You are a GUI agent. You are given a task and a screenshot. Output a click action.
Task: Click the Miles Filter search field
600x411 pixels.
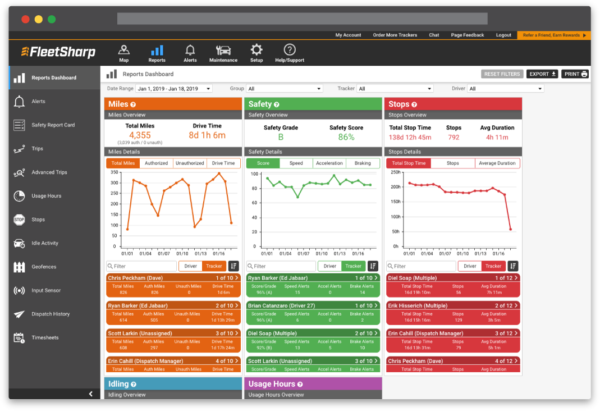(142, 266)
